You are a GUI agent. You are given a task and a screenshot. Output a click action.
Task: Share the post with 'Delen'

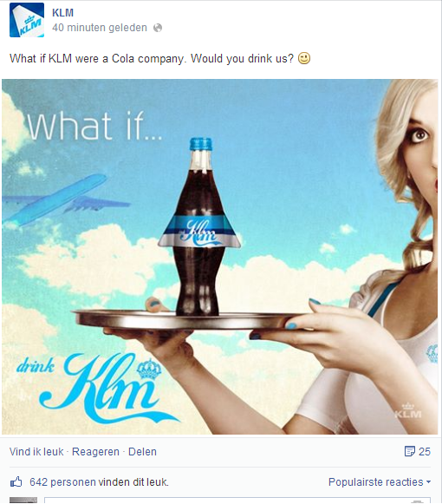pos(142,452)
